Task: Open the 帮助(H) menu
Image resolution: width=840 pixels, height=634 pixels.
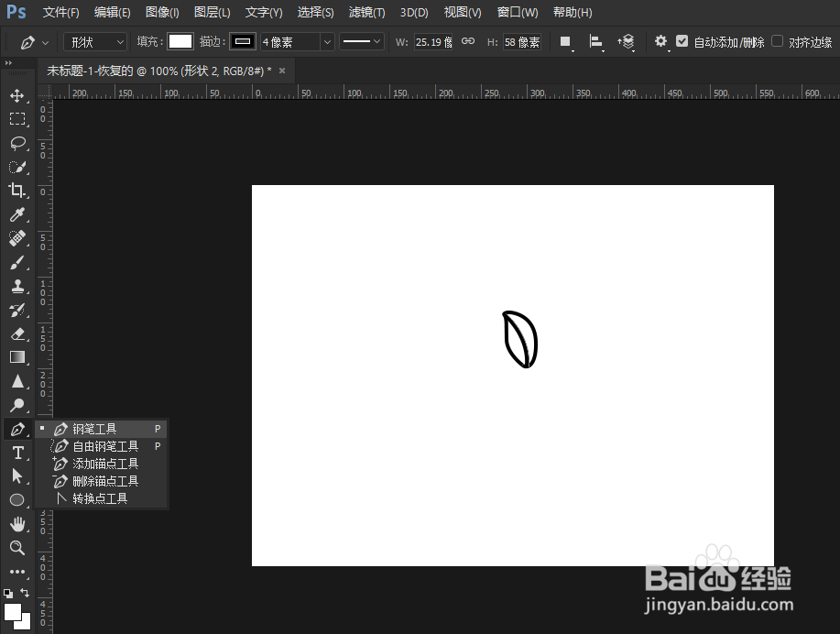Action: tap(573, 12)
